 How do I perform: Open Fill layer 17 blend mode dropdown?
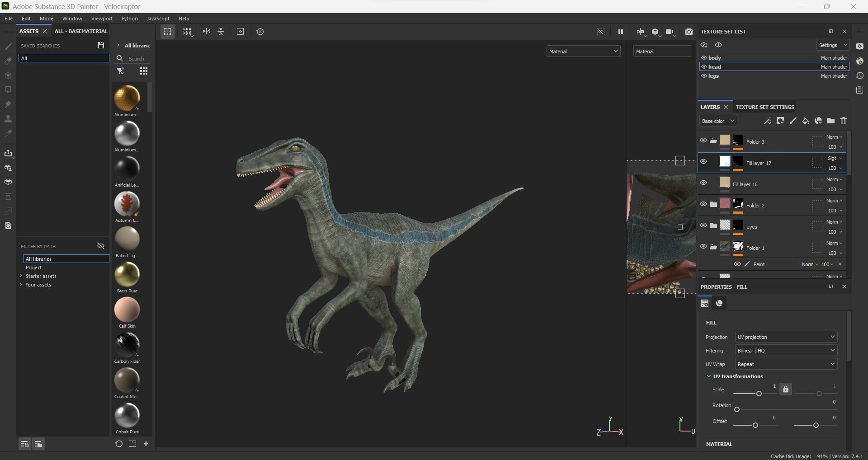pyautogui.click(x=835, y=158)
